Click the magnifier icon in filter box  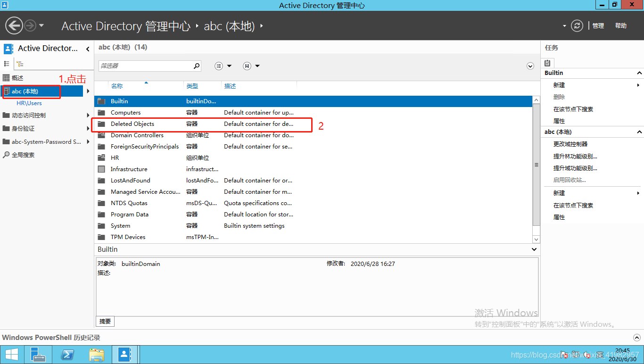pyautogui.click(x=197, y=66)
